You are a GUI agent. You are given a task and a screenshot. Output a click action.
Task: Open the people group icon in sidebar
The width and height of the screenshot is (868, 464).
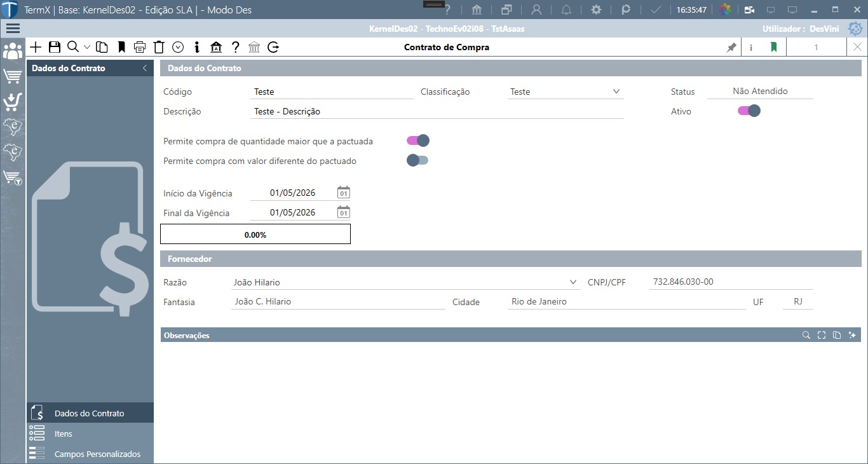coord(13,51)
